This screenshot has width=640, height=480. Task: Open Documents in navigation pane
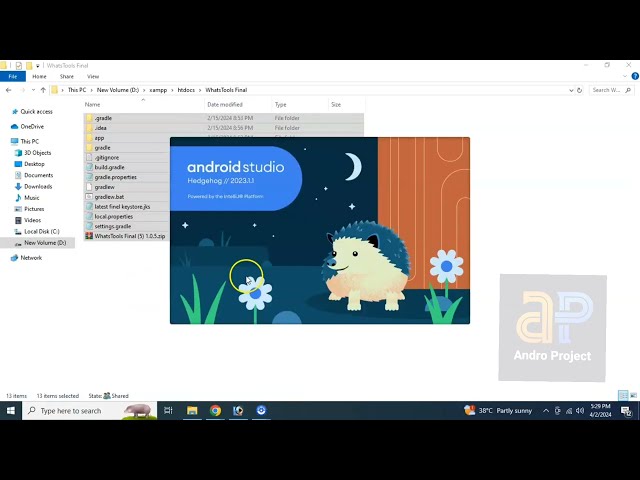tap(34, 175)
